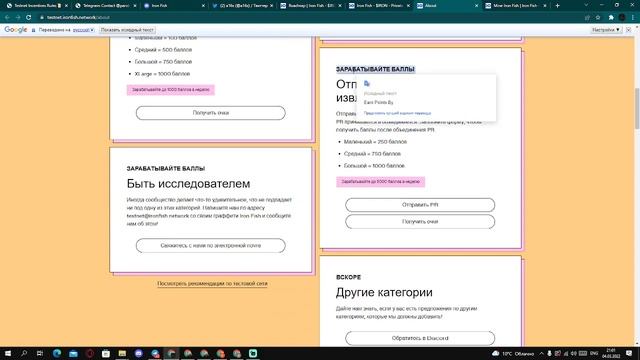The image size is (640, 360).
Task: Reload the current page
Action: pos(29,18)
